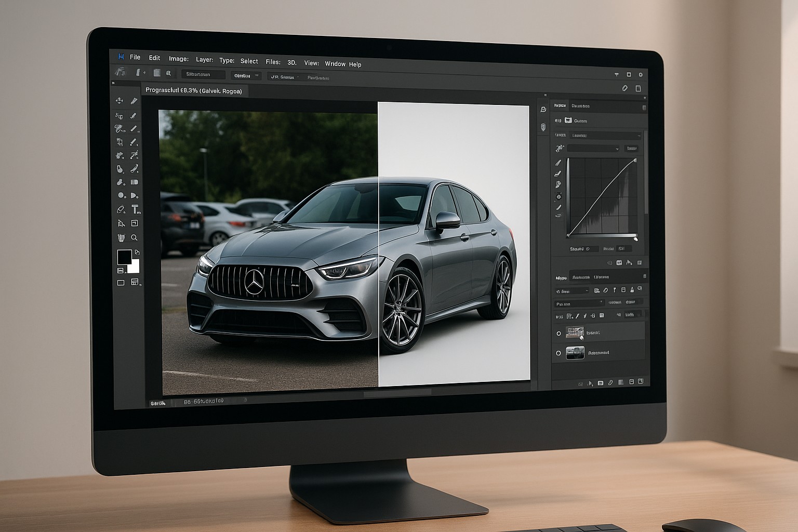798x532 pixels.
Task: Toggle lock image pixels brush icon in Layers
Action: point(578,316)
